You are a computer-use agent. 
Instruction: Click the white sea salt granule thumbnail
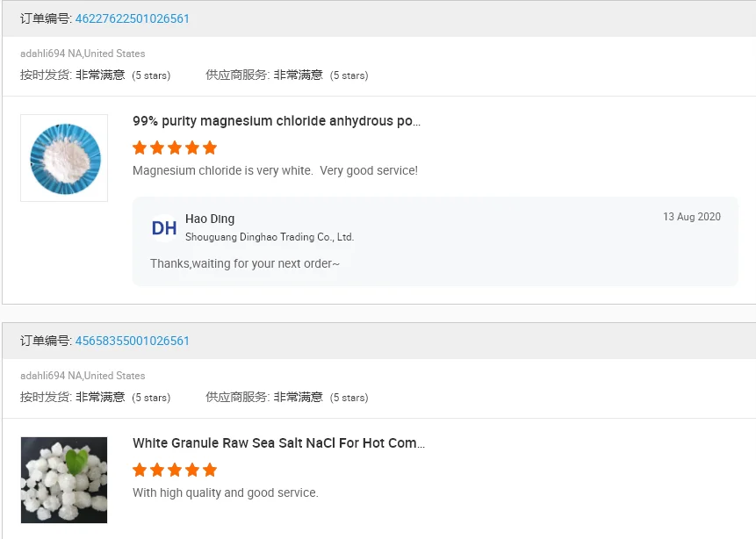tap(64, 480)
